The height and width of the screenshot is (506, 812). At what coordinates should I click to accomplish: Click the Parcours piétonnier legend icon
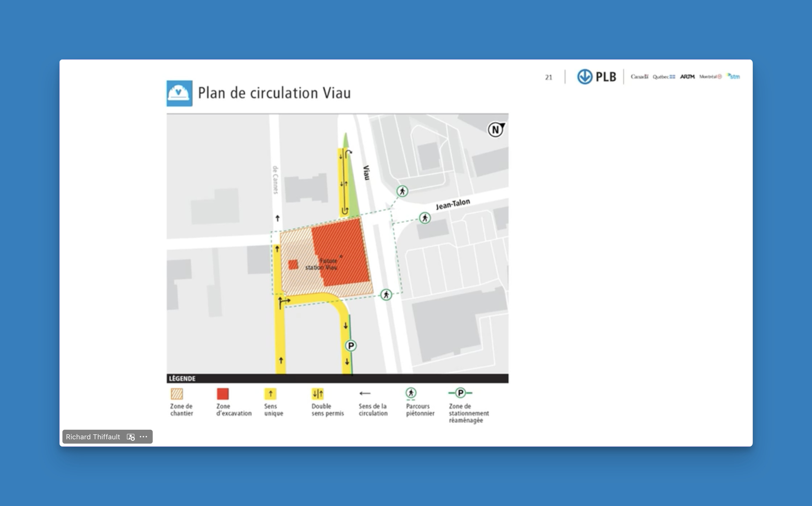pos(411,393)
